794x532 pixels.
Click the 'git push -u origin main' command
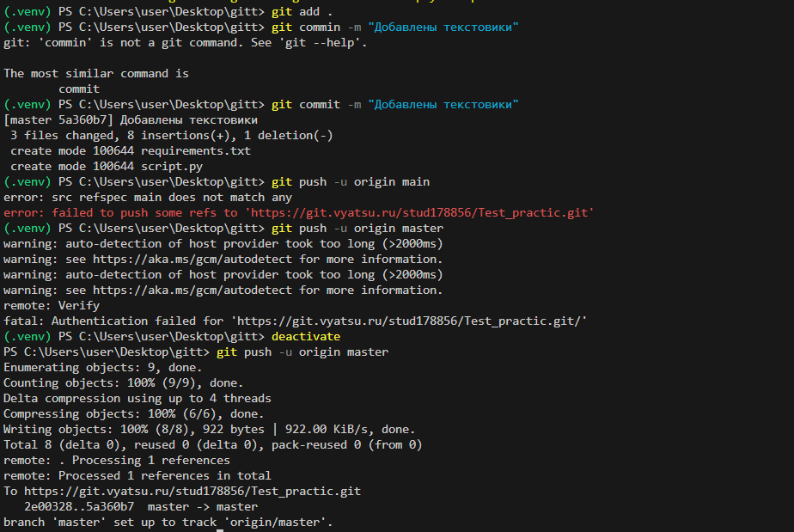point(350,181)
